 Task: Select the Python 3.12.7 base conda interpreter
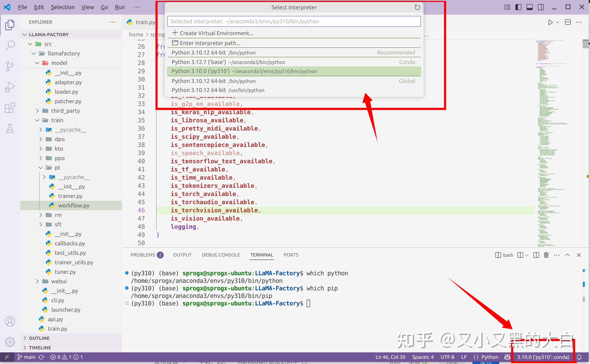coord(228,62)
